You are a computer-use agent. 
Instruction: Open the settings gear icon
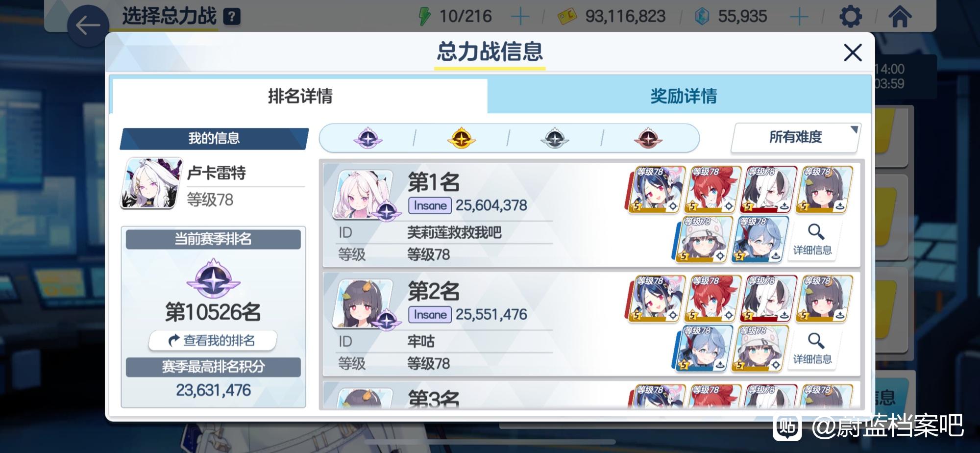pos(851,16)
